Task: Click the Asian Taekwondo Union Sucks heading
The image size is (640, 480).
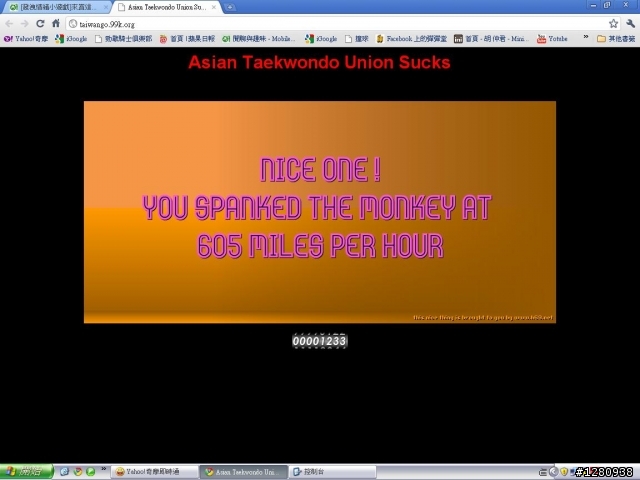Action: (319, 62)
